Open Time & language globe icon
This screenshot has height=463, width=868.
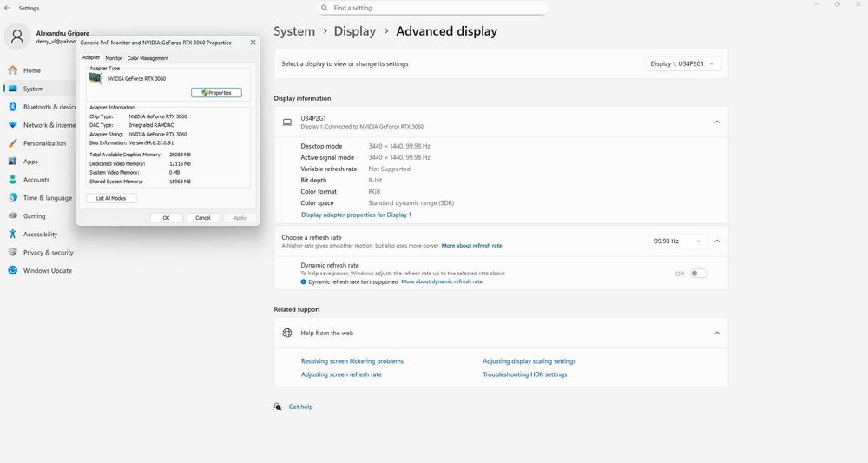13,198
